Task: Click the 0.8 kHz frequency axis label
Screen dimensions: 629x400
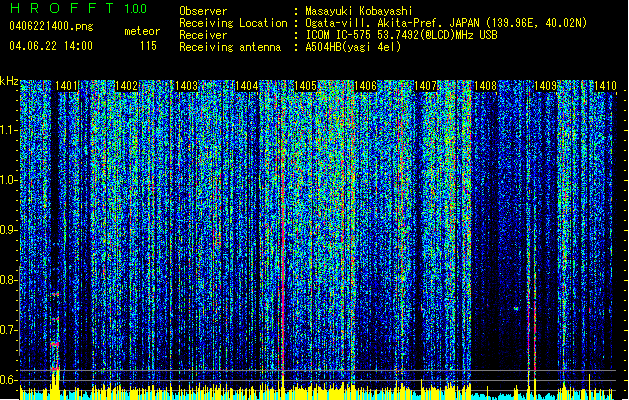Action: [x=8, y=280]
